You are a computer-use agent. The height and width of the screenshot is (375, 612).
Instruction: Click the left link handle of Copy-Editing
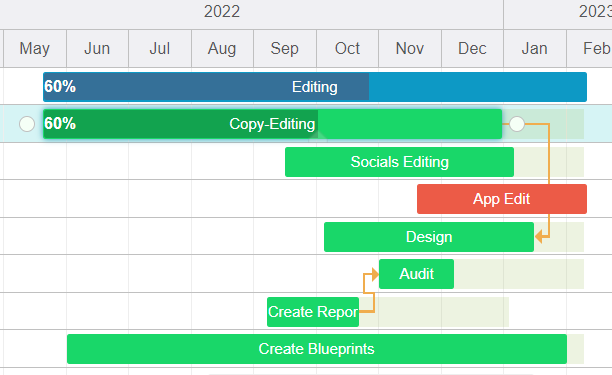coord(27,124)
